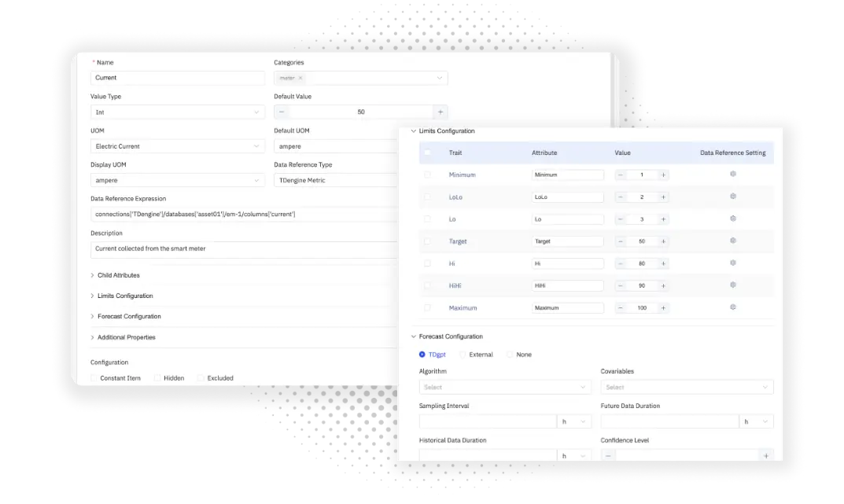Decrease the Hi limit value
The height and width of the screenshot is (504, 844).
620,263
